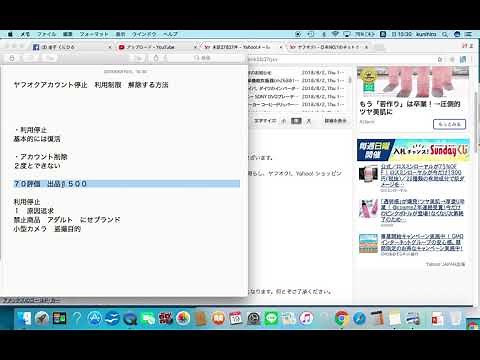Click the line ・アカウント削除 in note
480x360 pixels.
pyautogui.click(x=41, y=157)
